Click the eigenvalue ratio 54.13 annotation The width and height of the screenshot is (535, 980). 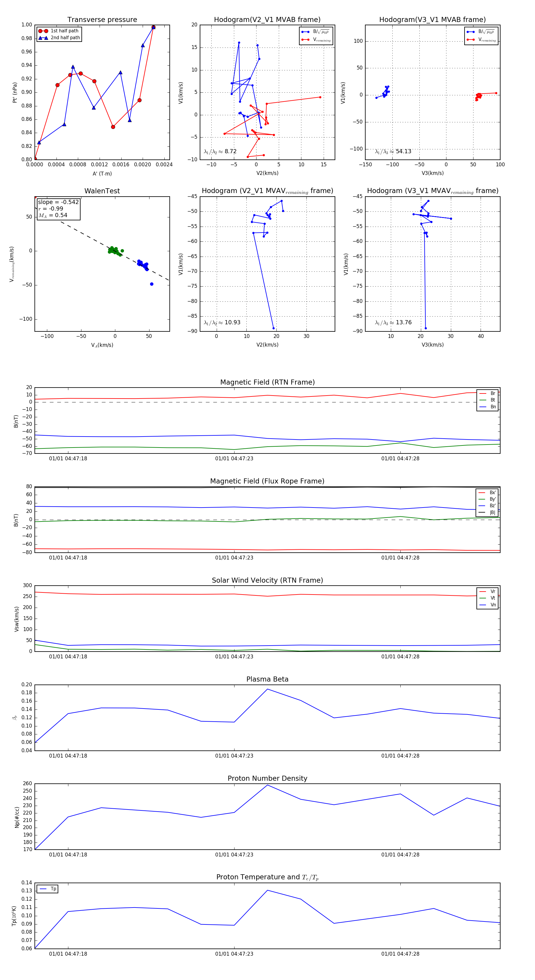[x=393, y=151]
